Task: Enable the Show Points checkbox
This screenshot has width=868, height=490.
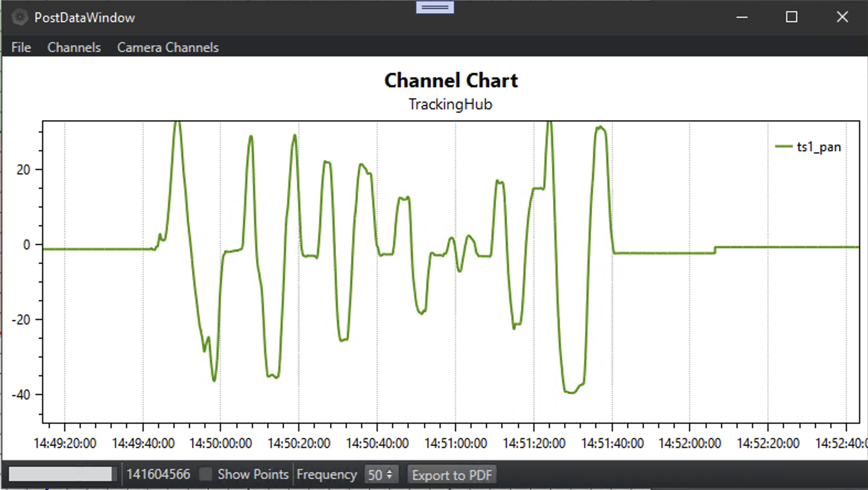Action: coord(205,474)
